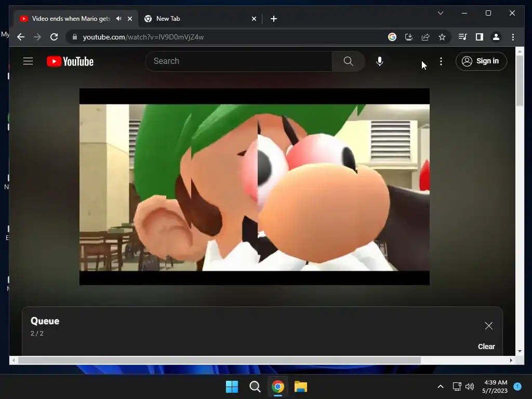Click the youtube.com address bar URL
The image size is (532, 399).
click(143, 37)
